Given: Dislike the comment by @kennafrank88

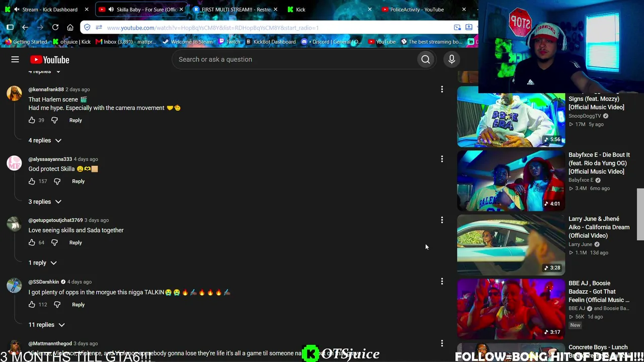Looking at the screenshot, I should [55, 120].
